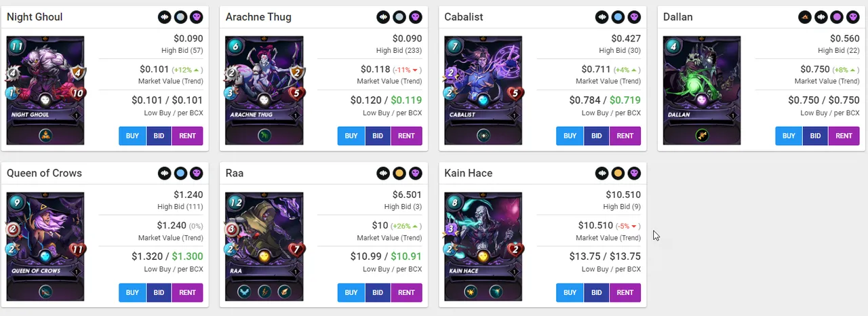Click the edition icon on Arachne Thug header
868x316 pixels.
pos(383,17)
